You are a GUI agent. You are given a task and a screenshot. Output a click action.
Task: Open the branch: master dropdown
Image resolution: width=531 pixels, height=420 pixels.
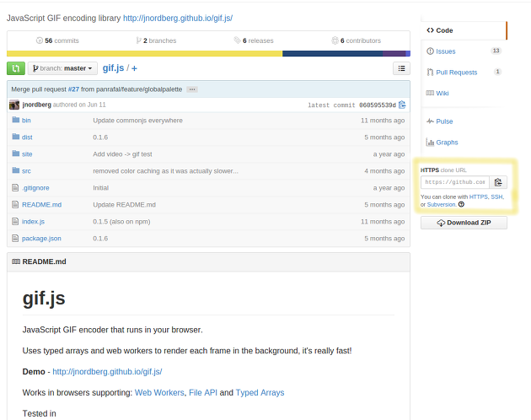pyautogui.click(x=62, y=68)
